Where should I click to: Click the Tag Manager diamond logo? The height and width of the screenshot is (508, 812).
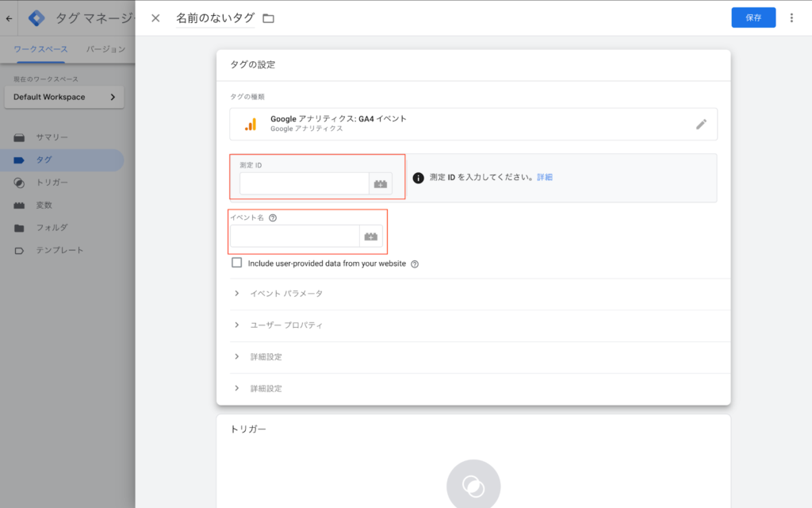[36, 18]
